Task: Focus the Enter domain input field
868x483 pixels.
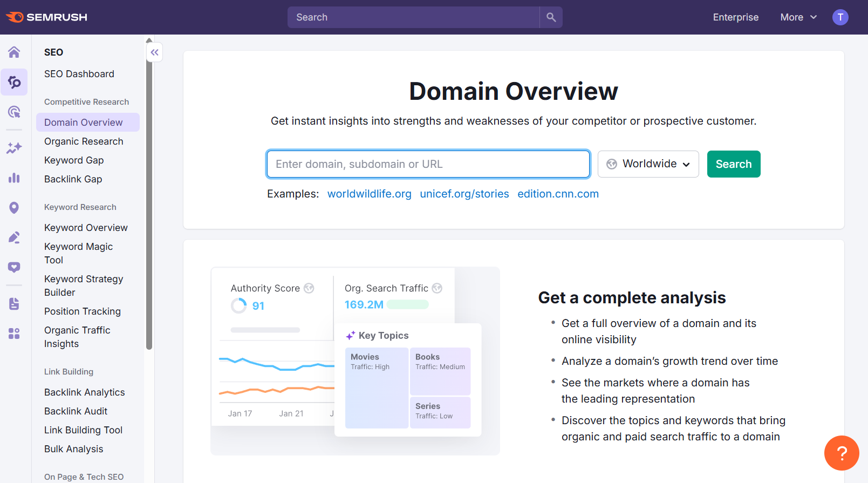Action: [428, 164]
